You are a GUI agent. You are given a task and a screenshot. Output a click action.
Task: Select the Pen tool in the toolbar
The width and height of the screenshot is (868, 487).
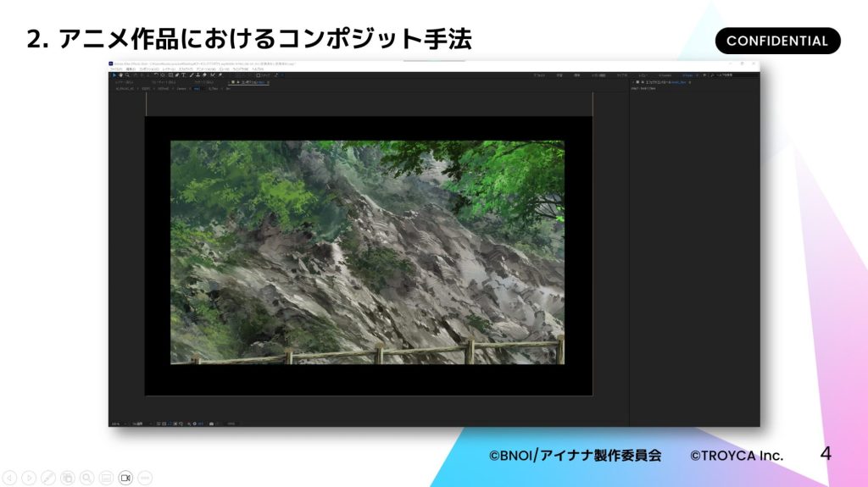tap(176, 75)
